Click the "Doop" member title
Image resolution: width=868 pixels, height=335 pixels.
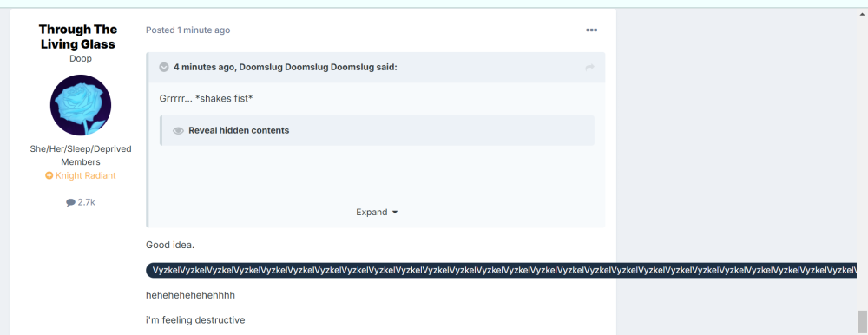81,59
